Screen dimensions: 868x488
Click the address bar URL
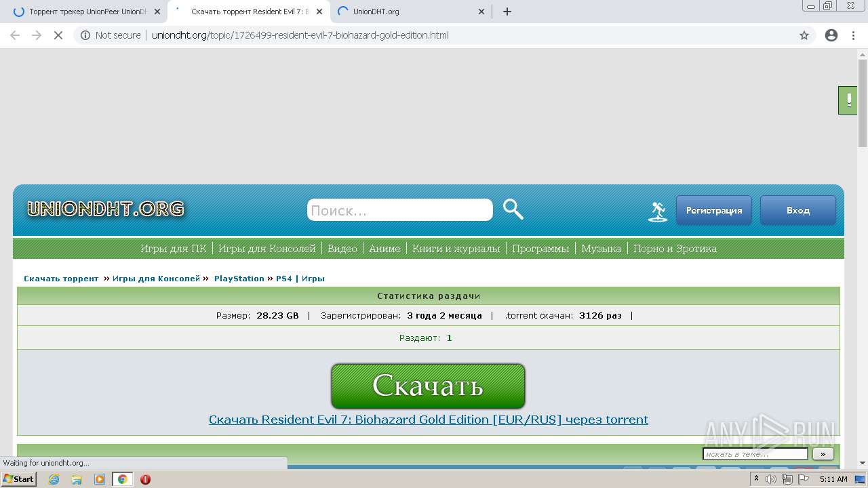click(300, 35)
